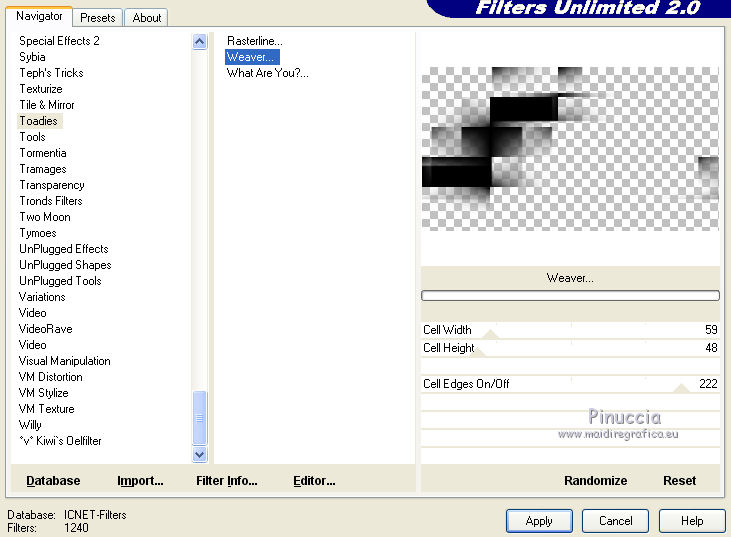Select °v° Kiwi's Oelfilter category
The height and width of the screenshot is (537, 731).
coord(60,441)
